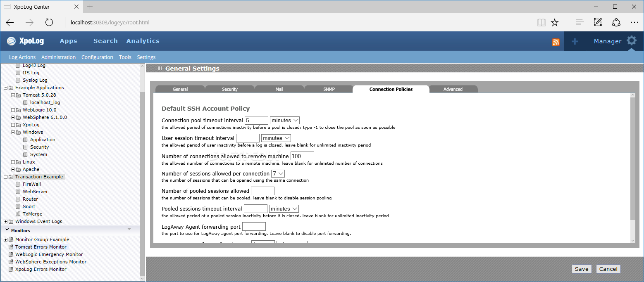Viewport: 644px width, 282px height.
Task: Collapse the Example Applications folder
Action: click(x=5, y=88)
